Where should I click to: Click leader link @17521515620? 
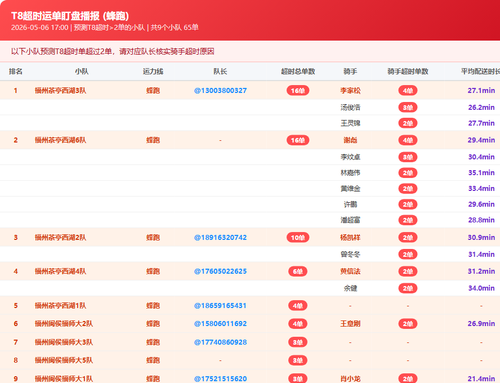click(220, 379)
